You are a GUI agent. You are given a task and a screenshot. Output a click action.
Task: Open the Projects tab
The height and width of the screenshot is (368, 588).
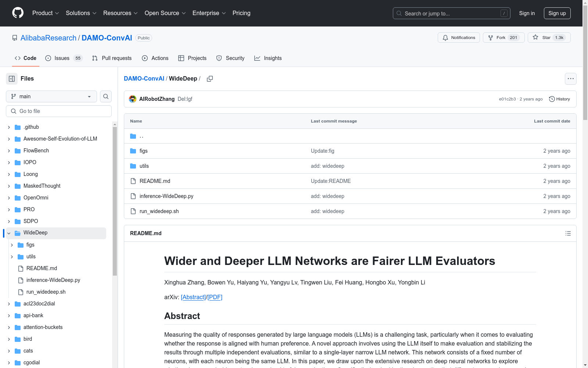192,58
